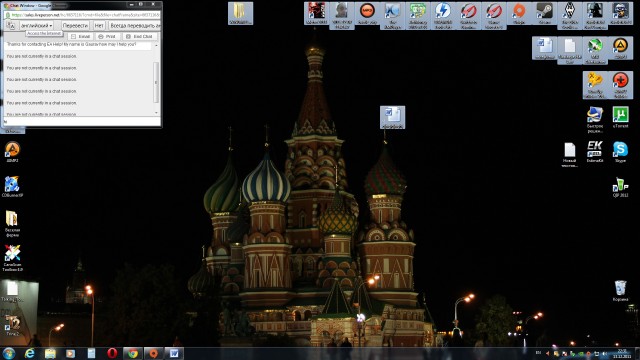Select the CDBurnerXP desktop shortcut
This screenshot has height=360, width=640.
[x=12, y=187]
